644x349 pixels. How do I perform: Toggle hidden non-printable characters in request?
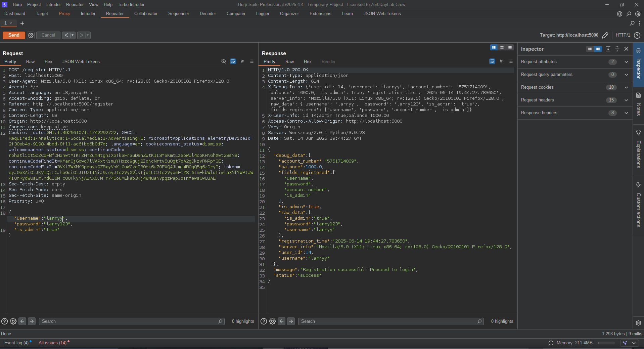click(x=242, y=61)
